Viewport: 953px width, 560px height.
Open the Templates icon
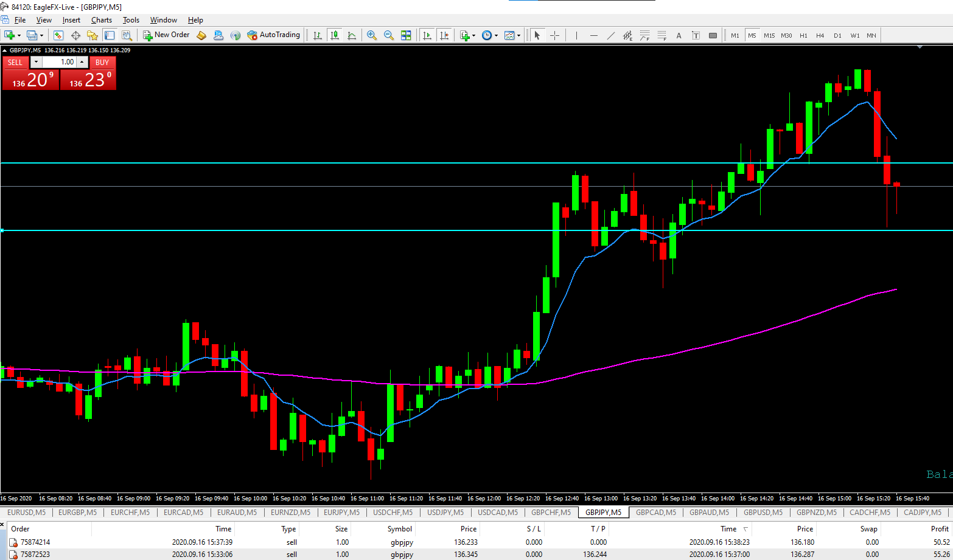(509, 35)
